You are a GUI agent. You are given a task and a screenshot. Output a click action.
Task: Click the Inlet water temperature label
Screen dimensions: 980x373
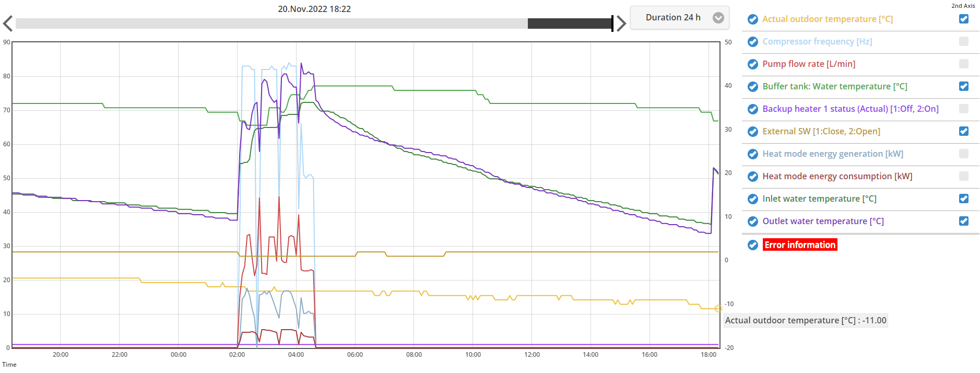point(819,199)
